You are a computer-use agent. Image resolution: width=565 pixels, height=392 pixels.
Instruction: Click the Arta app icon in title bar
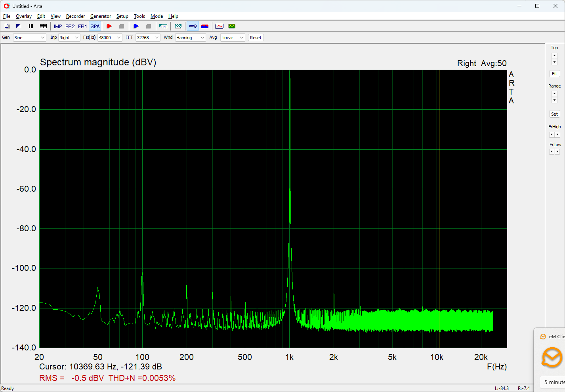(6, 6)
